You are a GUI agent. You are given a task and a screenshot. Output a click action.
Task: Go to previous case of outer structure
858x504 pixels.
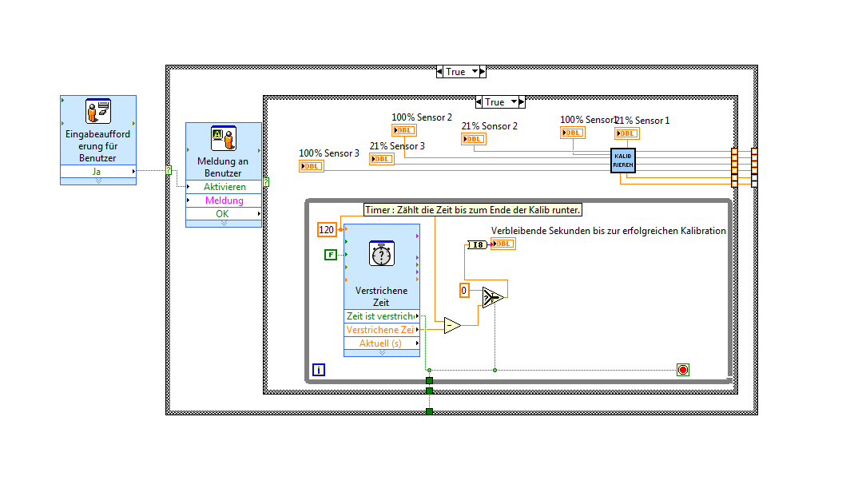439,72
